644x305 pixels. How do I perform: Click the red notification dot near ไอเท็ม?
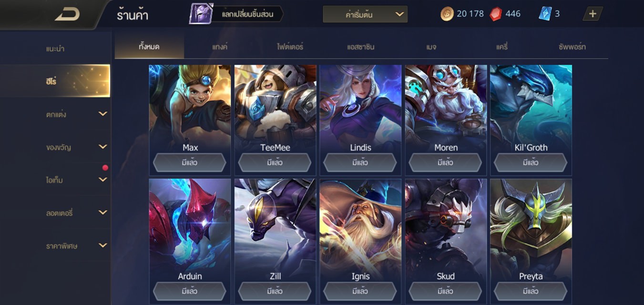pyautogui.click(x=105, y=168)
